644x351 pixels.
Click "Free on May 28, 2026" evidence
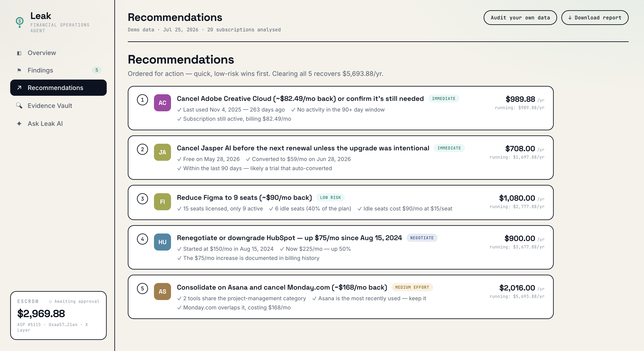point(208,159)
